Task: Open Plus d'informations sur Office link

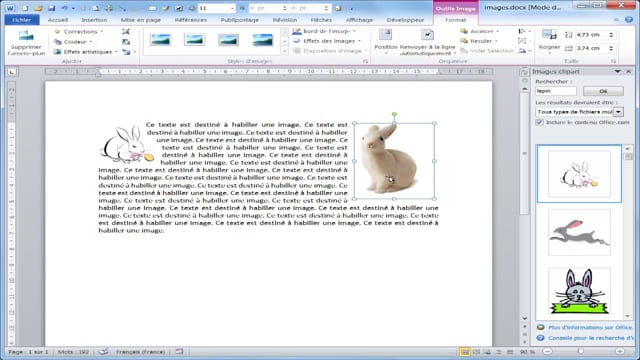Action: pos(591,327)
